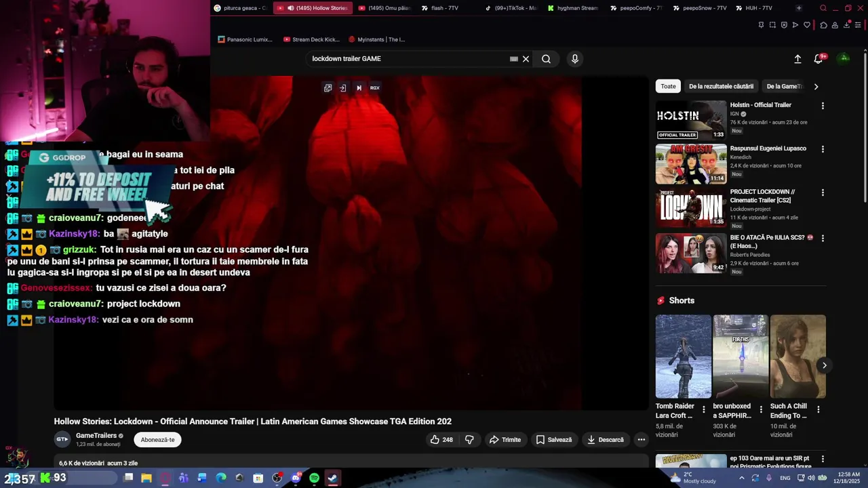868x488 pixels.
Task: Open the YouTube account avatar menu
Action: click(x=844, y=58)
